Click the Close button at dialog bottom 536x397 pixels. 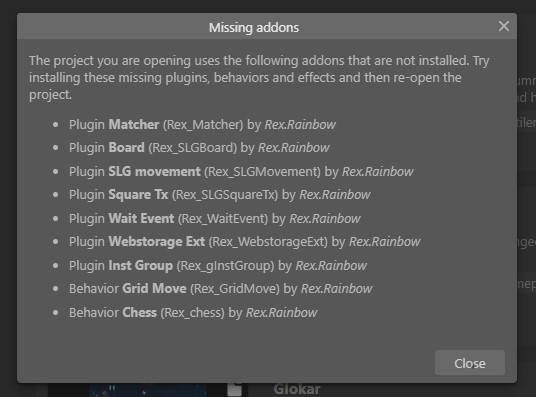coord(470,363)
